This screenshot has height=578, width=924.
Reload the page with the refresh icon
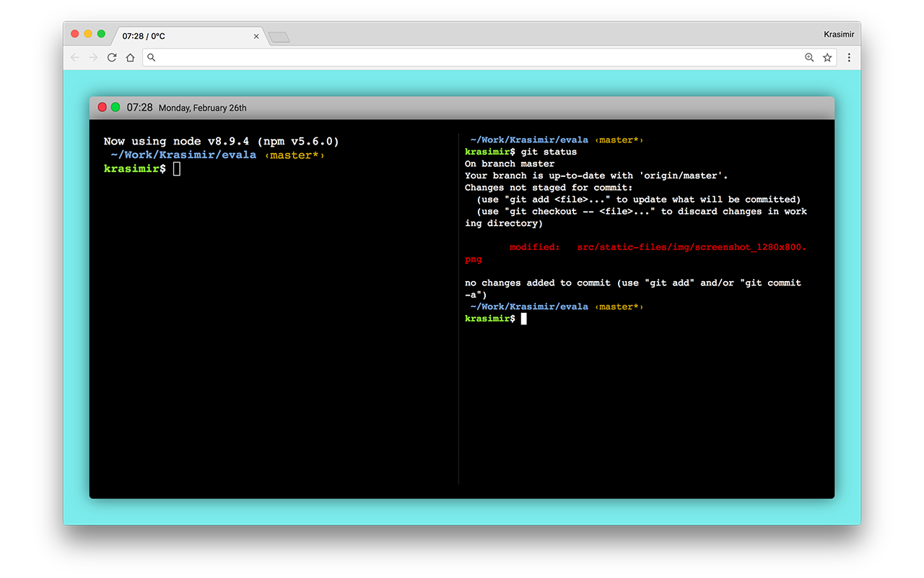(x=112, y=58)
